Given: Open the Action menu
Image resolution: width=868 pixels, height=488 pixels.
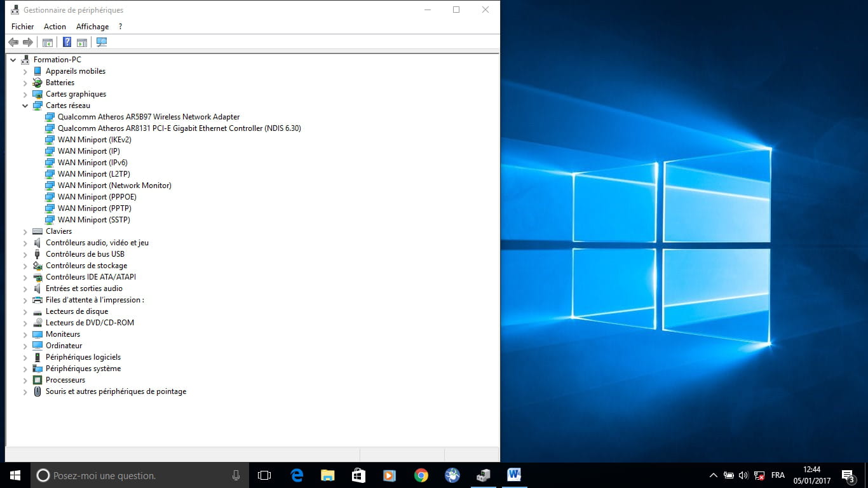Looking at the screenshot, I should pyautogui.click(x=55, y=27).
